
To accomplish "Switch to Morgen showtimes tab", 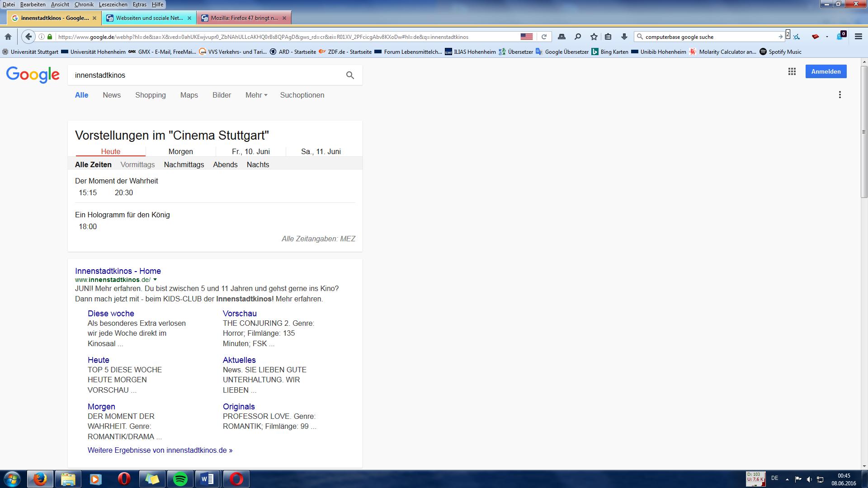I will [180, 151].
